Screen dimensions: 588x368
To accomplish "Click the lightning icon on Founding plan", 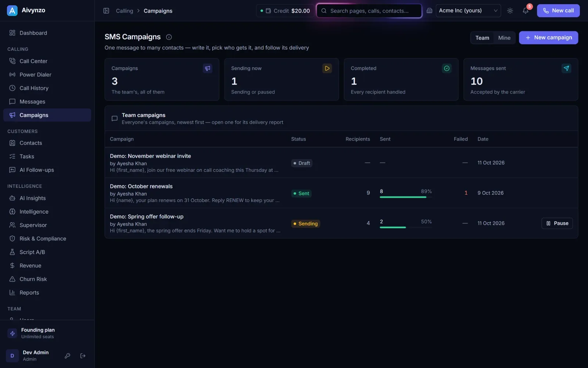I will (x=12, y=333).
